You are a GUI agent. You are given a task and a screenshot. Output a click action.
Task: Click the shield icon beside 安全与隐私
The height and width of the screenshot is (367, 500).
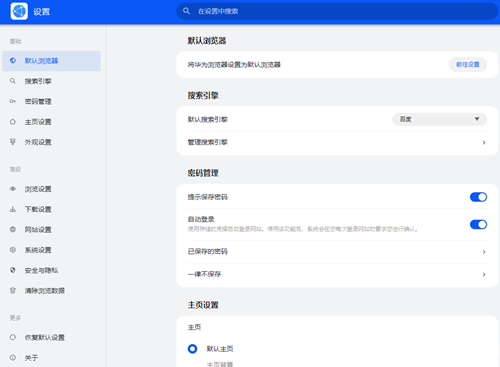(13, 270)
